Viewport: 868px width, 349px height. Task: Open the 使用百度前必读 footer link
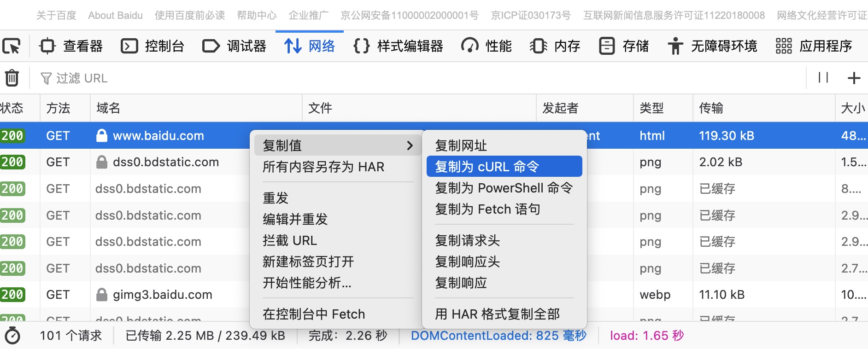tap(190, 16)
